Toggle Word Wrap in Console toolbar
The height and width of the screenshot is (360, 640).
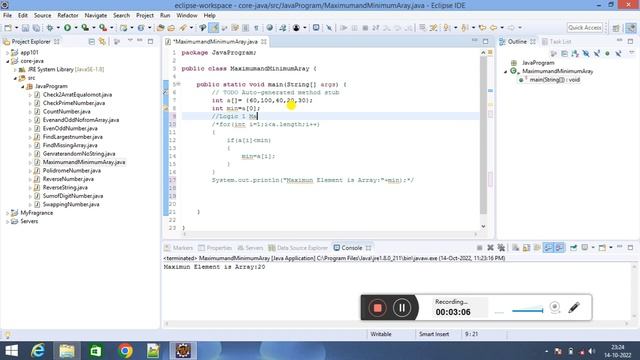click(x=537, y=248)
